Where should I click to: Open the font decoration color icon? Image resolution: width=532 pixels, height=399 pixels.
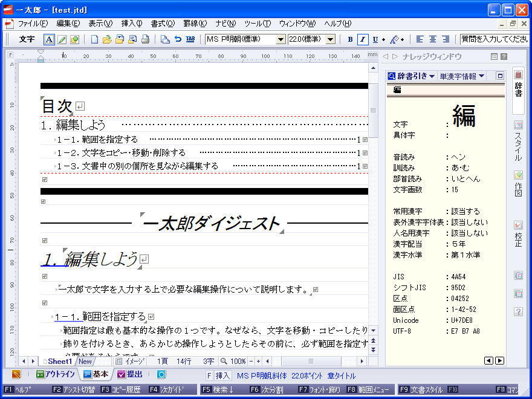pyautogui.click(x=394, y=39)
